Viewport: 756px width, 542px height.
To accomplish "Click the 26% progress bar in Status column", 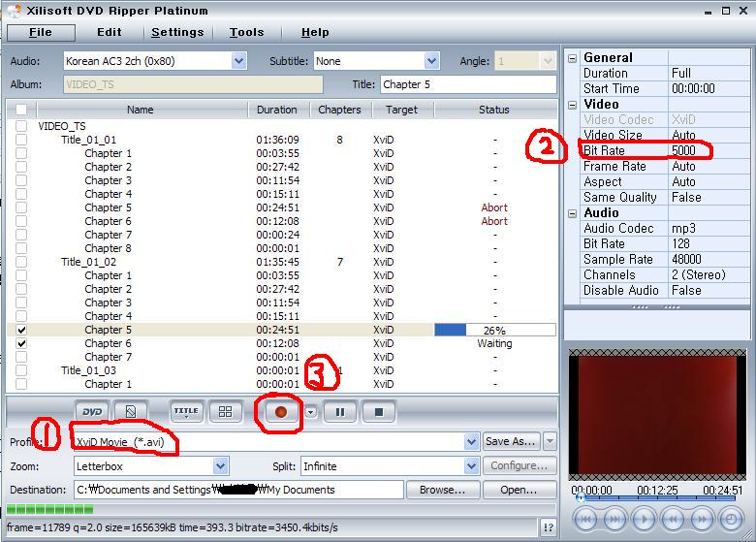I will pyautogui.click(x=494, y=330).
